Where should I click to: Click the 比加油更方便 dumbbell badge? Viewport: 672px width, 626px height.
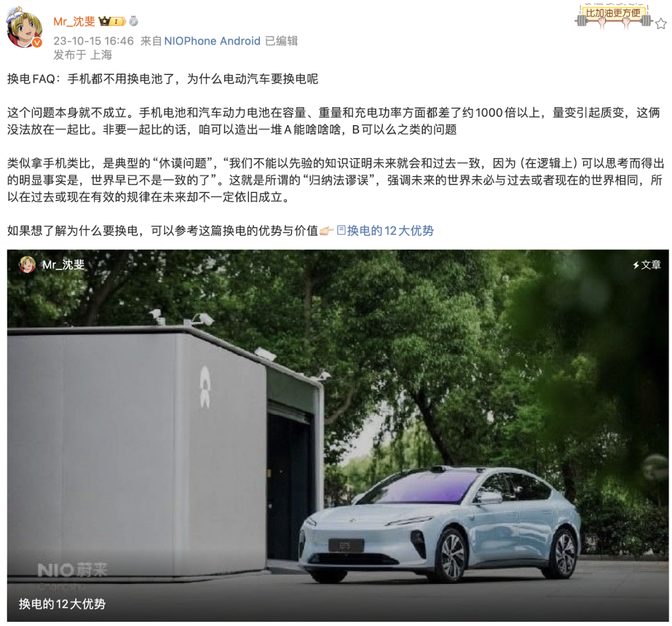click(613, 16)
